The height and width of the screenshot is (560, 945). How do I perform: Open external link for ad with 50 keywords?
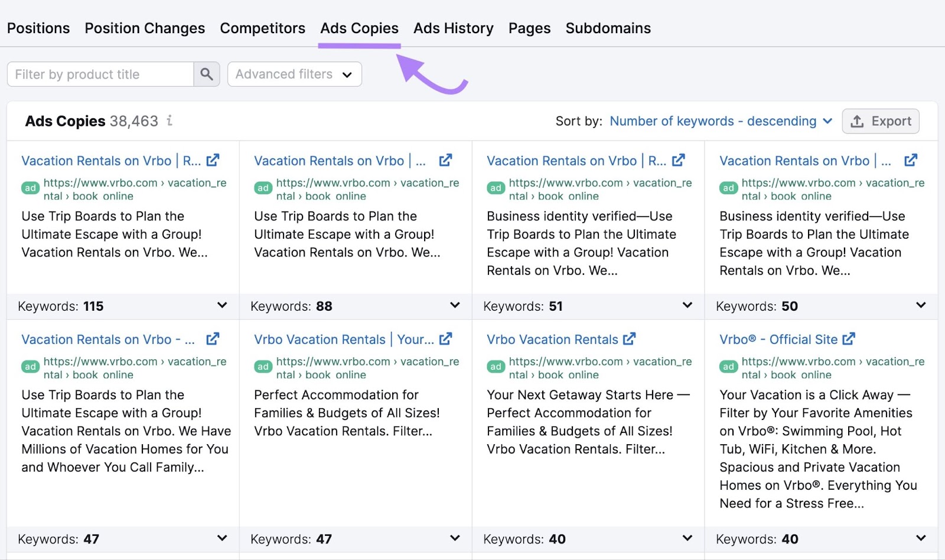coord(911,160)
